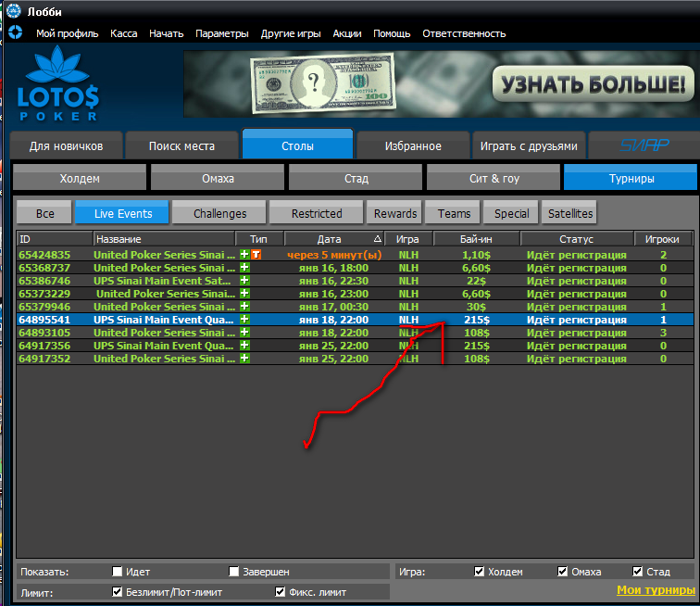Screen dimensions: 700x606
Task: Select tournament ID 64917356
Action: (x=355, y=346)
